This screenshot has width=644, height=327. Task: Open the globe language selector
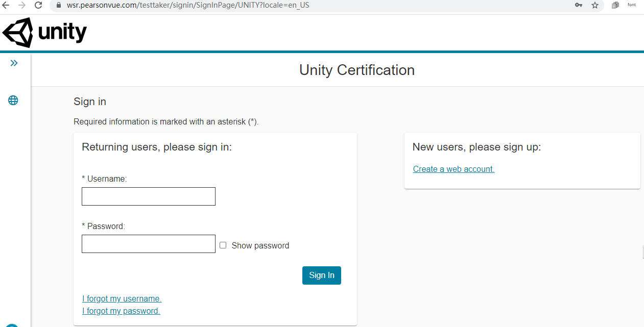13,100
